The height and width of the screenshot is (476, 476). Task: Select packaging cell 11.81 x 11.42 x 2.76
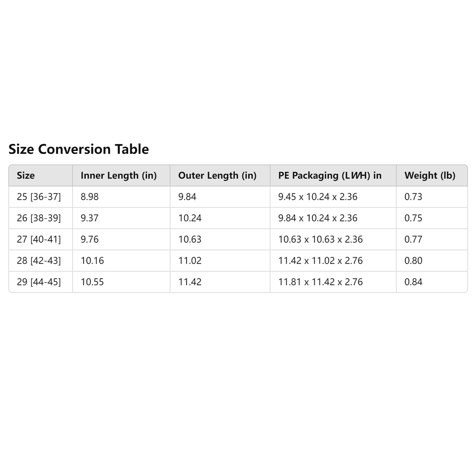pos(320,282)
